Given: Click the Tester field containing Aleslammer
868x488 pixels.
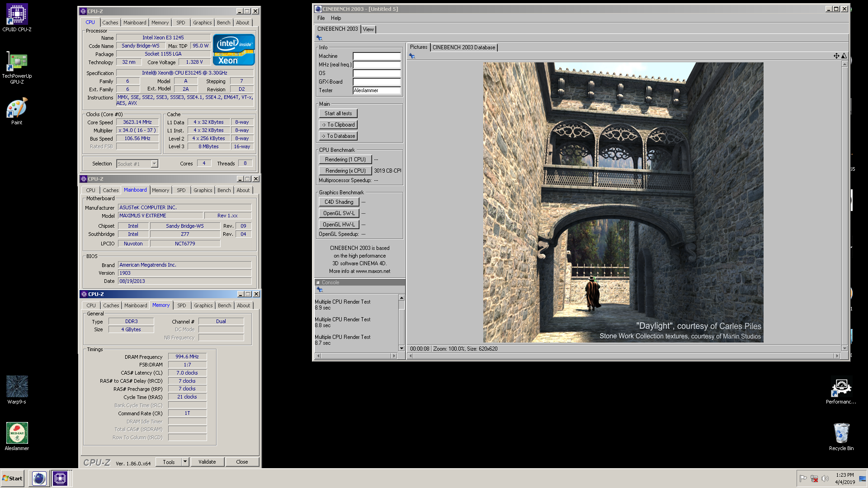Looking at the screenshot, I should tap(377, 90).
